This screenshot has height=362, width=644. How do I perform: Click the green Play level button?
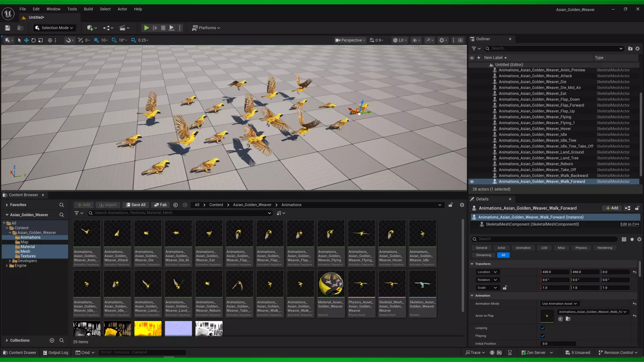(x=146, y=28)
